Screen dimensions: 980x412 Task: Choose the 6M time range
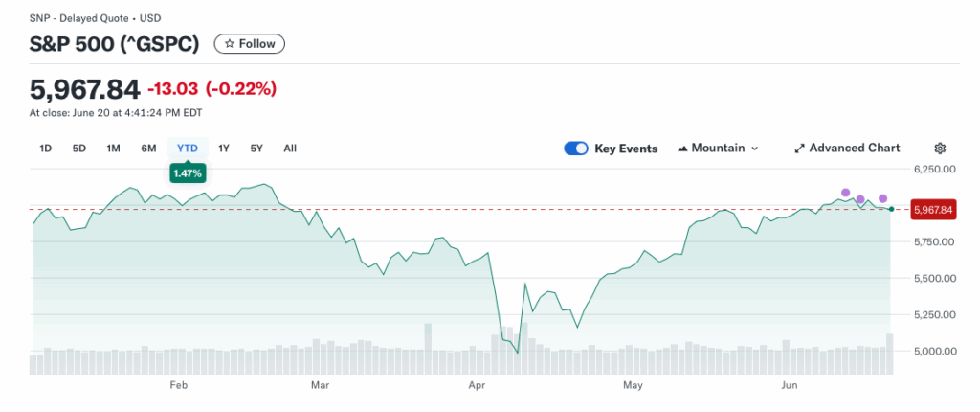(x=148, y=149)
